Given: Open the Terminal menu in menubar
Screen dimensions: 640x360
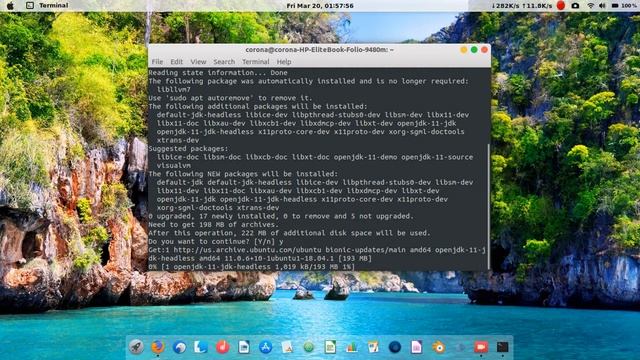Looking at the screenshot, I should (256, 62).
